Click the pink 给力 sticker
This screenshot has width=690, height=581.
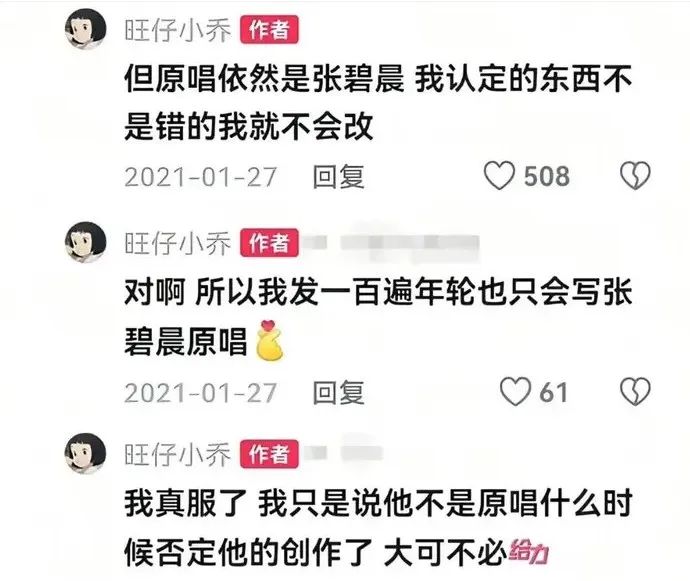529,551
